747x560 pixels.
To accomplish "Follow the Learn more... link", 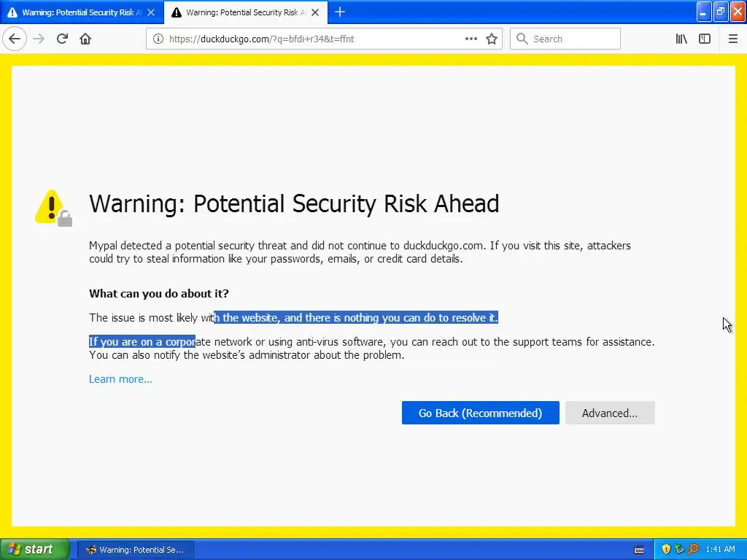I will tap(120, 379).
